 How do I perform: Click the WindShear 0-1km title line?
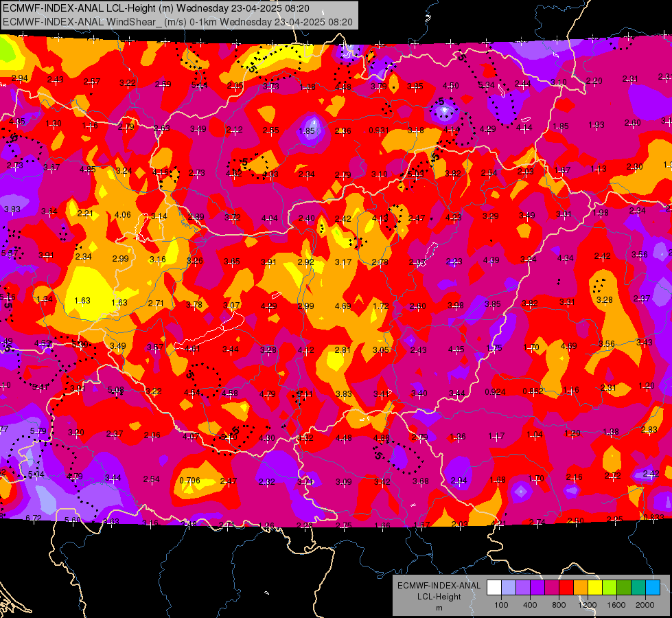177,22
